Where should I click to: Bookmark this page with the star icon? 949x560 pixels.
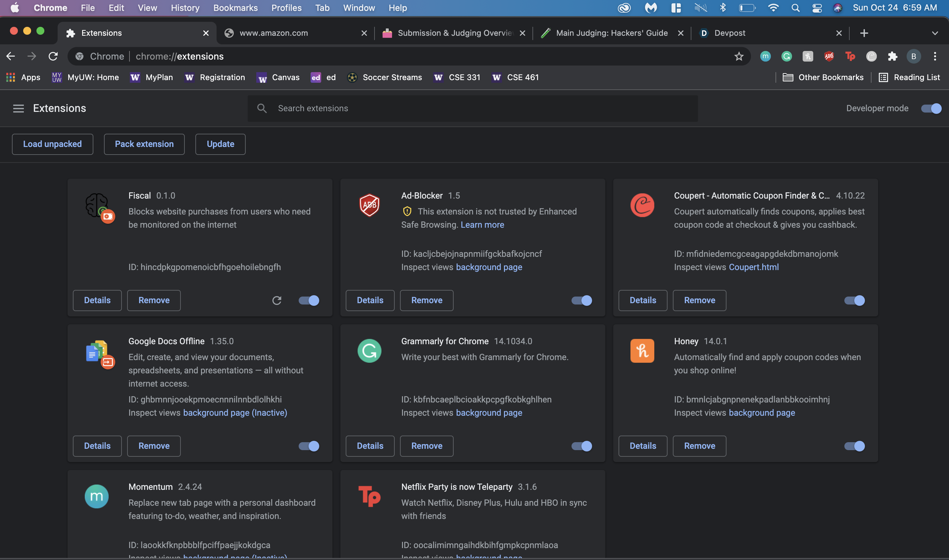tap(739, 57)
